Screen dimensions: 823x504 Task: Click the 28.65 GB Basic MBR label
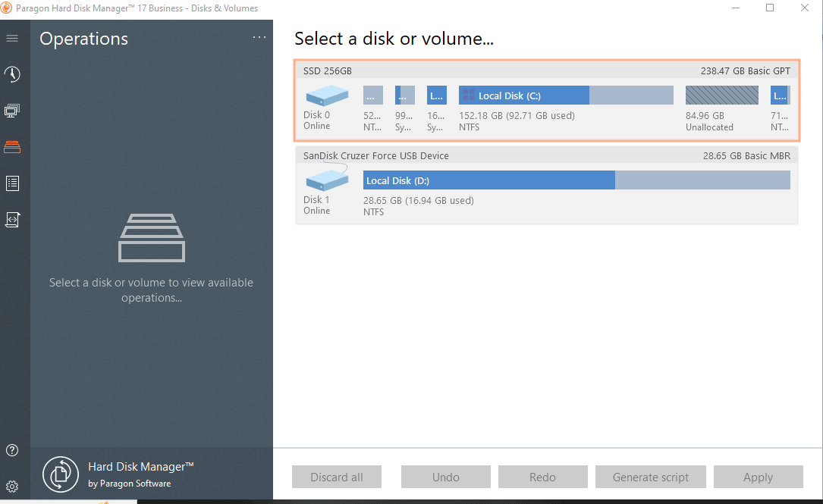tap(746, 156)
